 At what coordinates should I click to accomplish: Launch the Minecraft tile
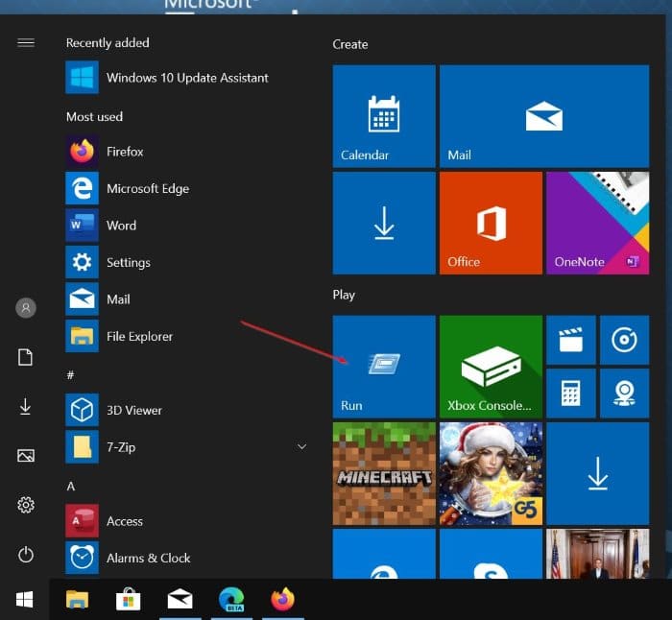384,473
